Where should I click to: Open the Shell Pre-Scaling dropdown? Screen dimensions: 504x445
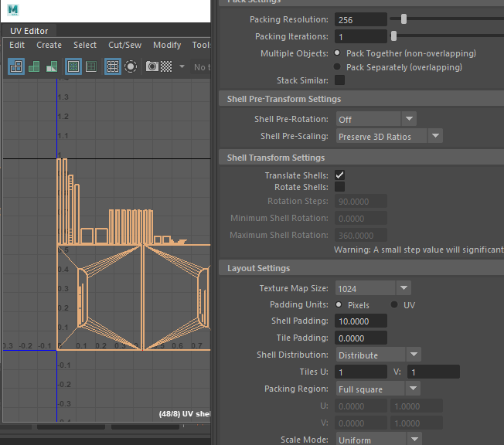[389, 136]
